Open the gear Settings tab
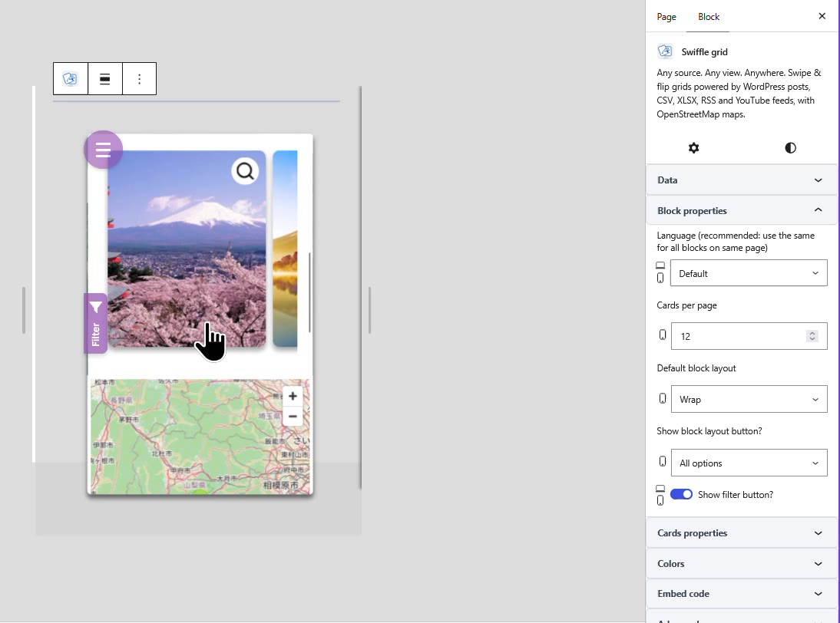 pos(694,148)
